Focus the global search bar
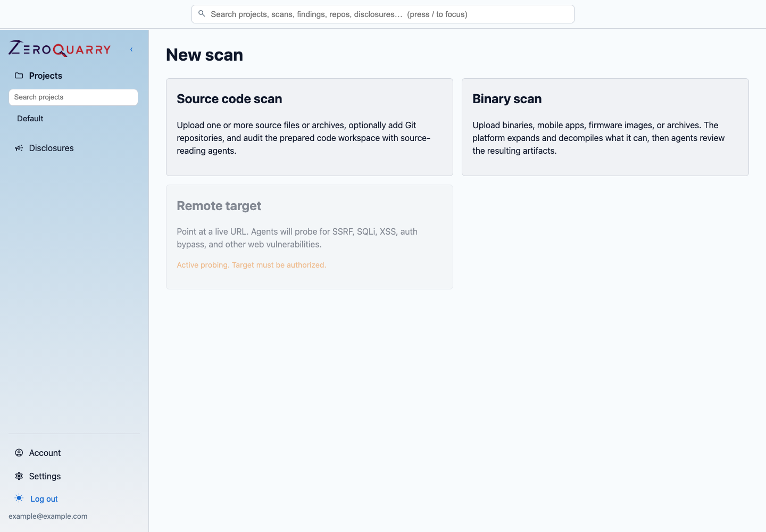766x532 pixels. (x=383, y=14)
